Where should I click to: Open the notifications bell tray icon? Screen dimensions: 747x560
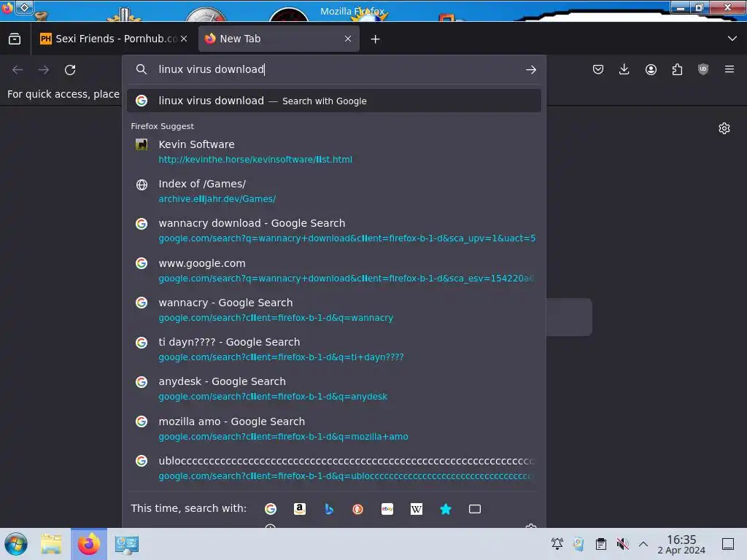point(557,543)
